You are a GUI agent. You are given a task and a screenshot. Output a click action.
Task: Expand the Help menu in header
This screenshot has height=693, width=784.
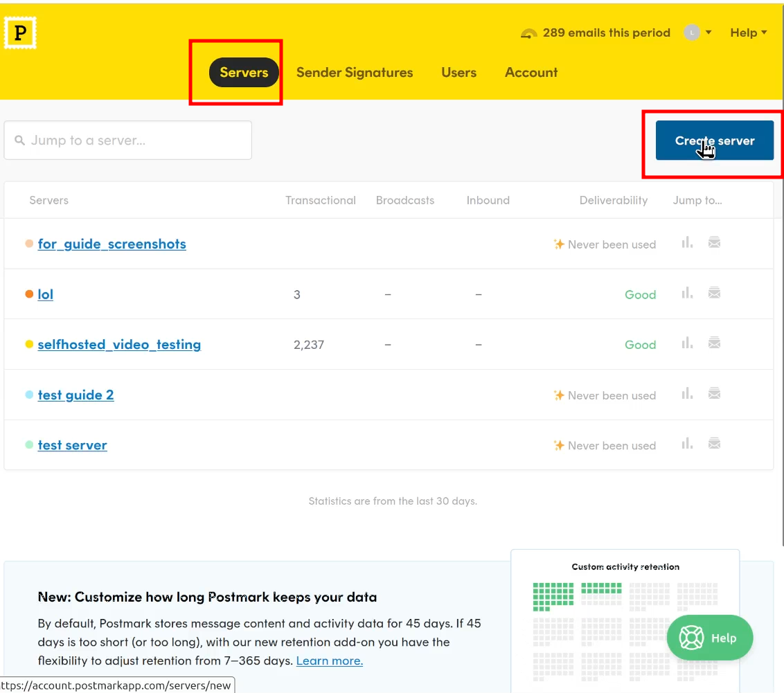[748, 33]
